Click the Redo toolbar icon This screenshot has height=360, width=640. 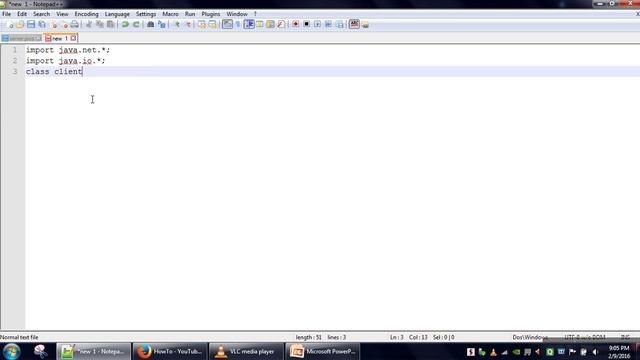[136, 24]
